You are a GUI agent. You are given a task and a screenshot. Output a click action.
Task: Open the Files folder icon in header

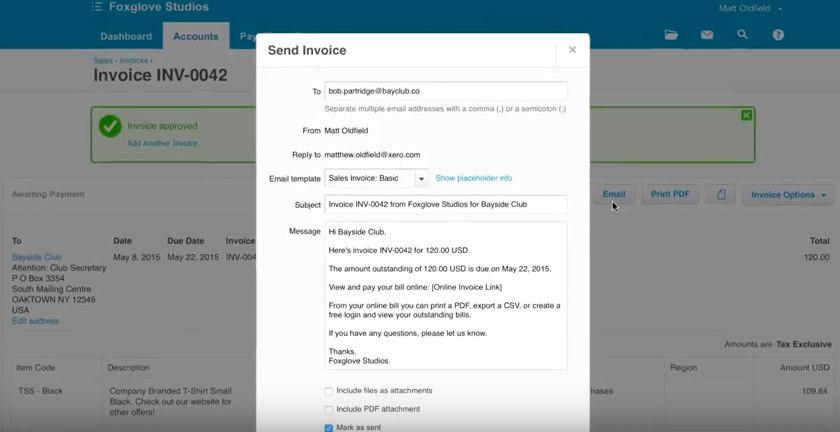(x=671, y=35)
